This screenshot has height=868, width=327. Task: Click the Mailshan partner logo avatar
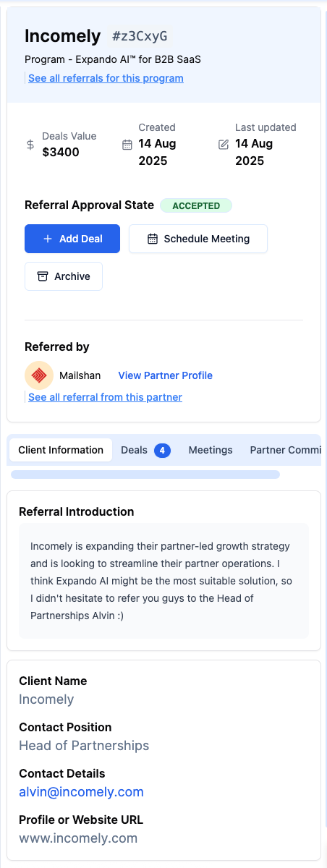click(39, 375)
